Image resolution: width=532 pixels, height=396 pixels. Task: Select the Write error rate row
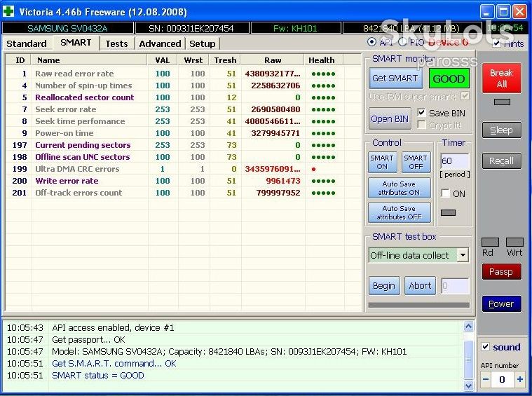pyautogui.click(x=183, y=181)
